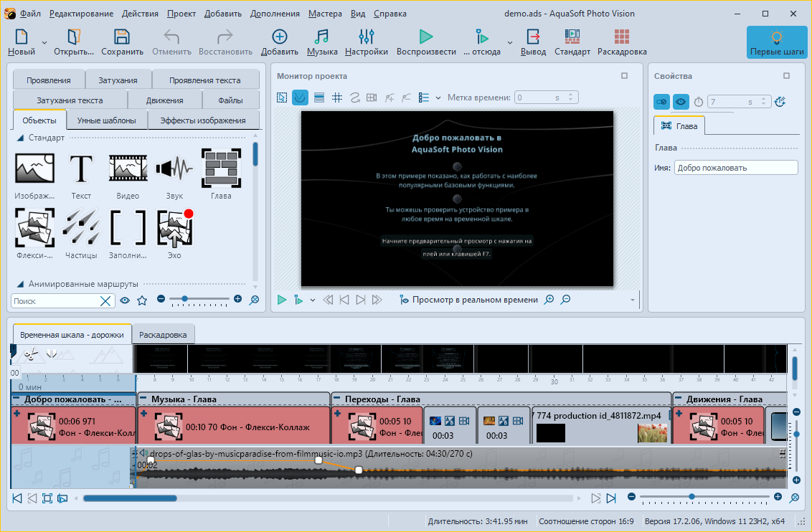
Task: Toggle toolbox visibility filter eye icon
Action: point(125,300)
